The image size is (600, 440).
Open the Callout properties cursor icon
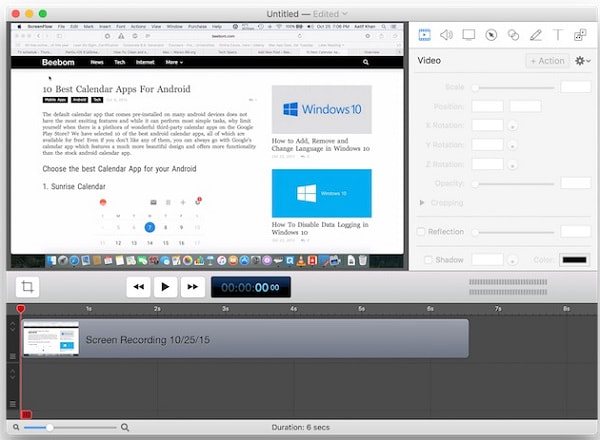pyautogui.click(x=491, y=35)
